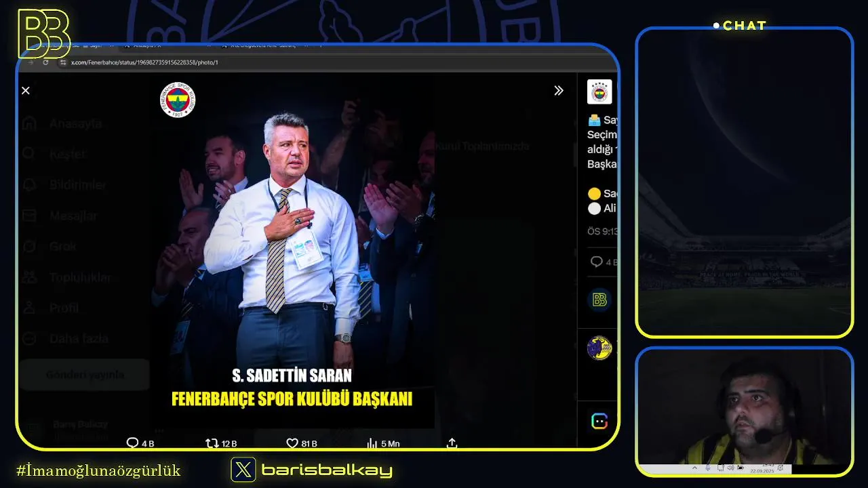The width and height of the screenshot is (868, 488).
Task: Open the taskbar date 22.09.2025 clock
Action: [762, 468]
